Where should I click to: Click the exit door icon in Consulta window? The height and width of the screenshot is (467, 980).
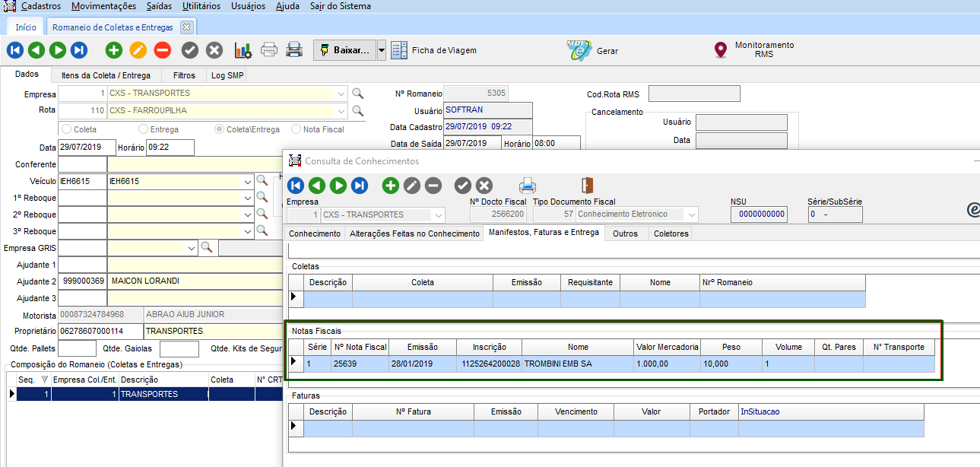click(x=587, y=185)
